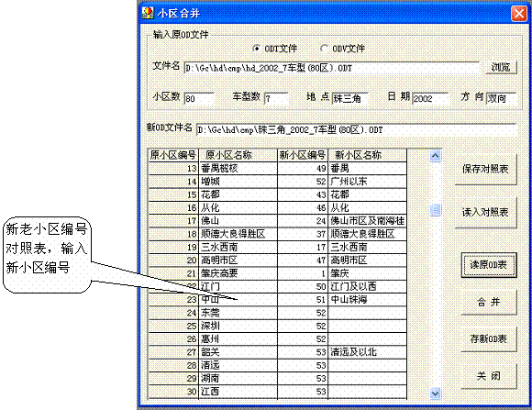Click the 读原OD表 button
This screenshot has height=410, width=532.
click(489, 265)
